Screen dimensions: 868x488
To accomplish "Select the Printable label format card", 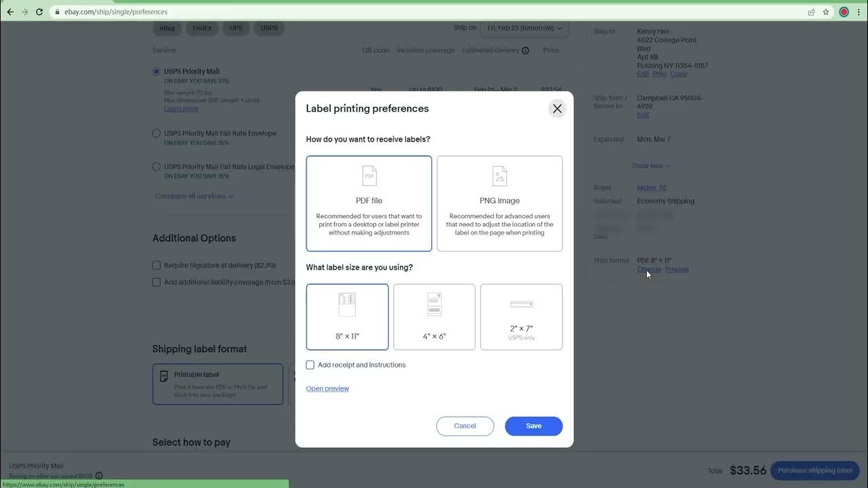I will click(x=218, y=384).
